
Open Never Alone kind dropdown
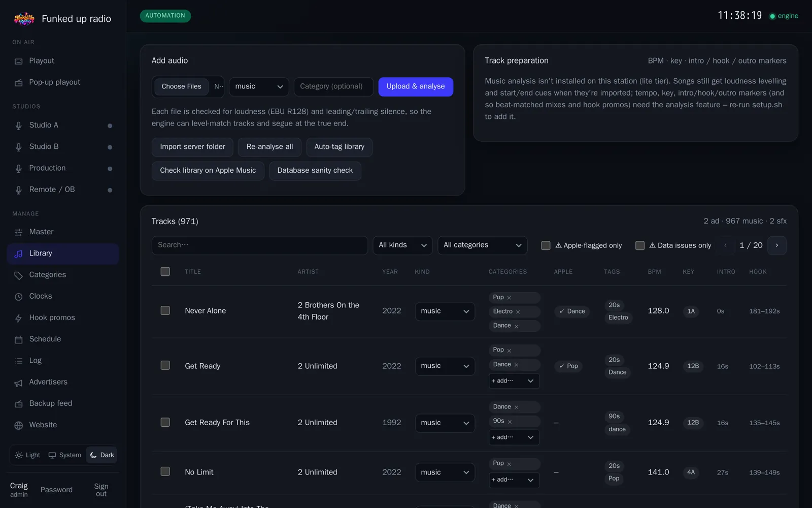pos(445,311)
